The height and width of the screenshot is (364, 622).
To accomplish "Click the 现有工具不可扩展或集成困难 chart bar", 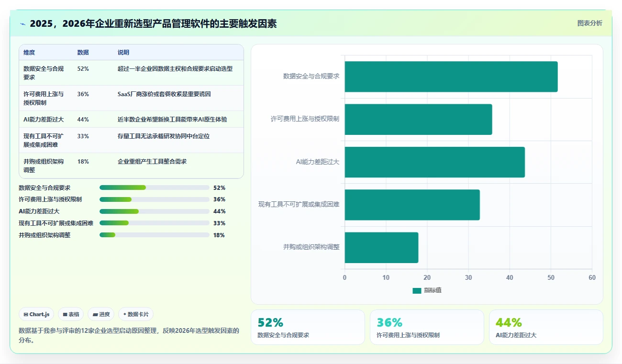I will pos(412,205).
